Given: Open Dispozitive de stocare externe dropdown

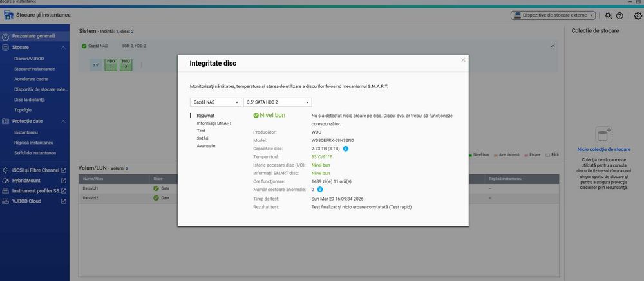Looking at the screenshot, I should point(553,15).
